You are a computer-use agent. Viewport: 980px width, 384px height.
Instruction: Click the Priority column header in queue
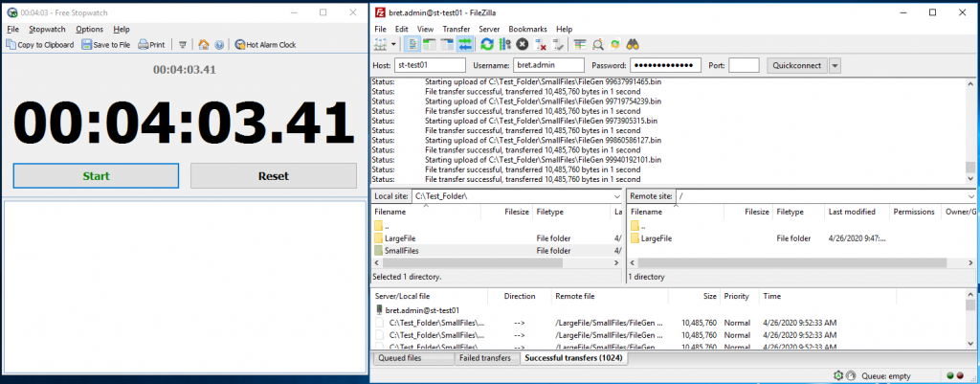(x=739, y=296)
